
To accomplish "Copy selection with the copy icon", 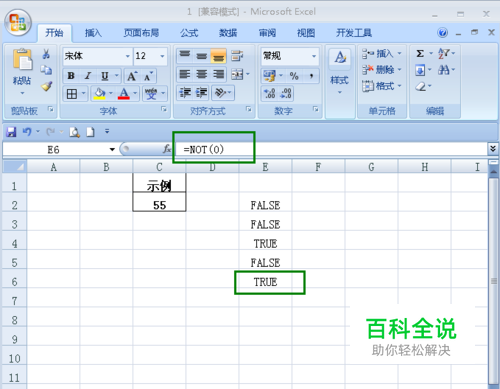I will (x=46, y=70).
